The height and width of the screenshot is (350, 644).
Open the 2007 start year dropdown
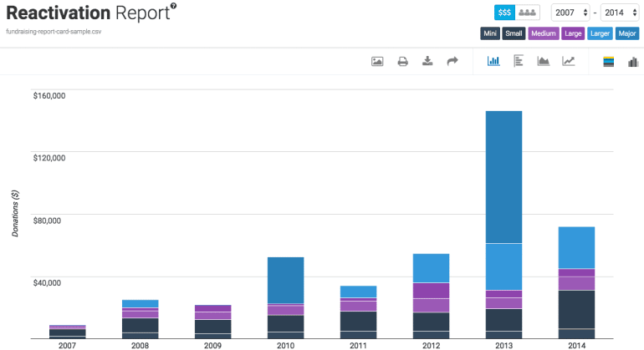570,13
